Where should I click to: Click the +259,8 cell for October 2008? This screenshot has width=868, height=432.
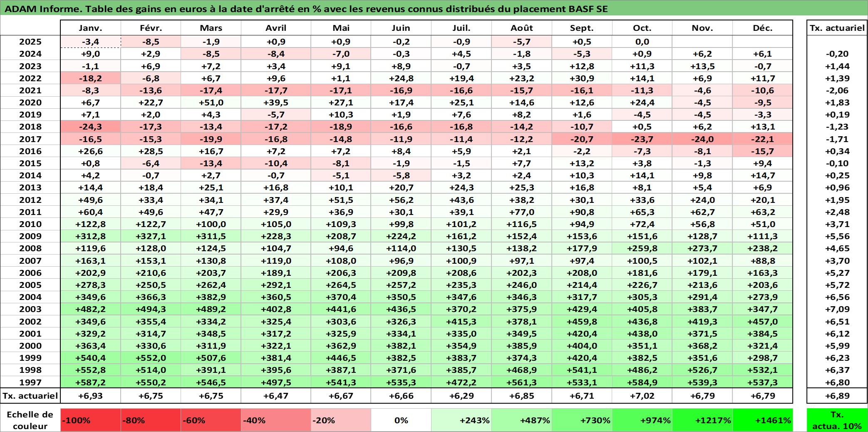coord(642,248)
